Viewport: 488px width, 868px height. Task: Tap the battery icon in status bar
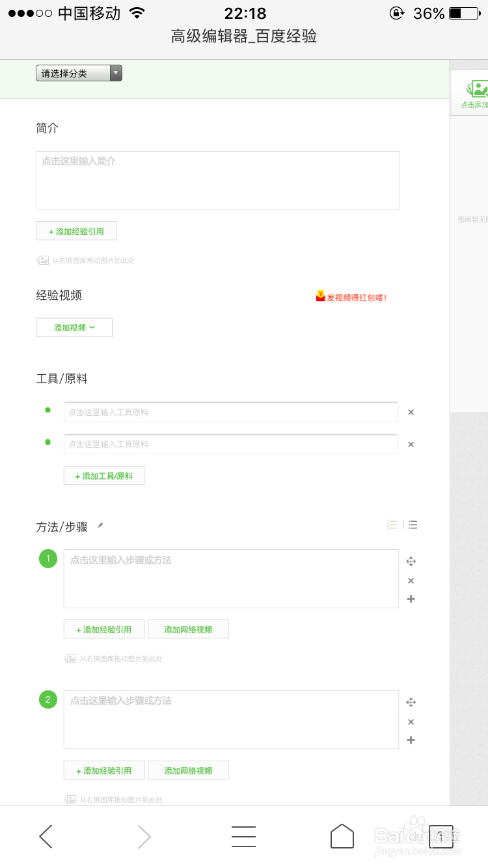pos(464,13)
